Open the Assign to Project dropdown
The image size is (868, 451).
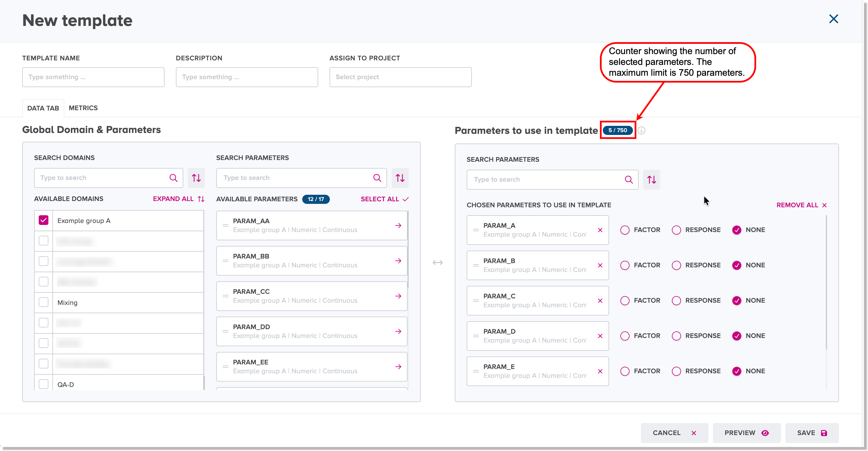[400, 77]
